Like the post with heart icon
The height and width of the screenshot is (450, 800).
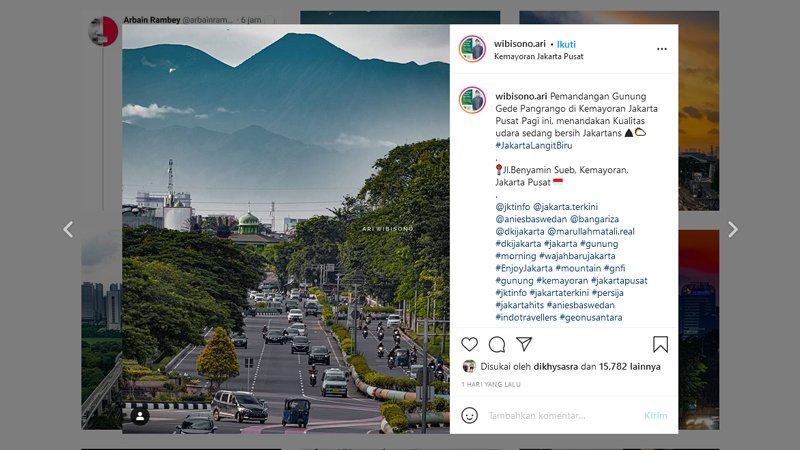pos(469,344)
